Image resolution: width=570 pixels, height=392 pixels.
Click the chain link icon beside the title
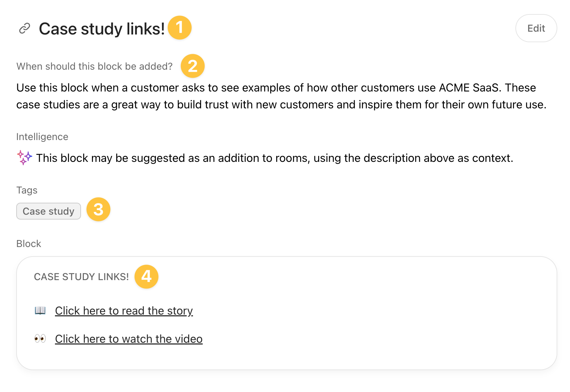[x=24, y=29]
